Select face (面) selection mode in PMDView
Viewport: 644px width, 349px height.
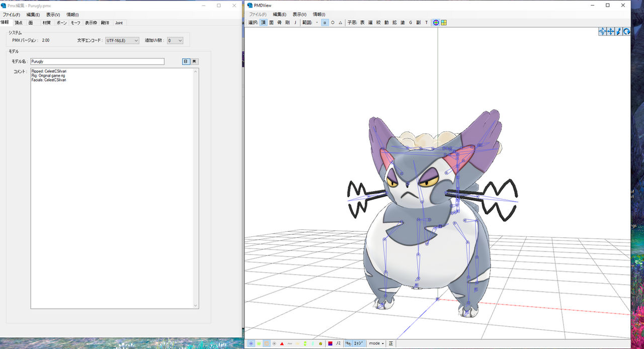click(x=272, y=23)
